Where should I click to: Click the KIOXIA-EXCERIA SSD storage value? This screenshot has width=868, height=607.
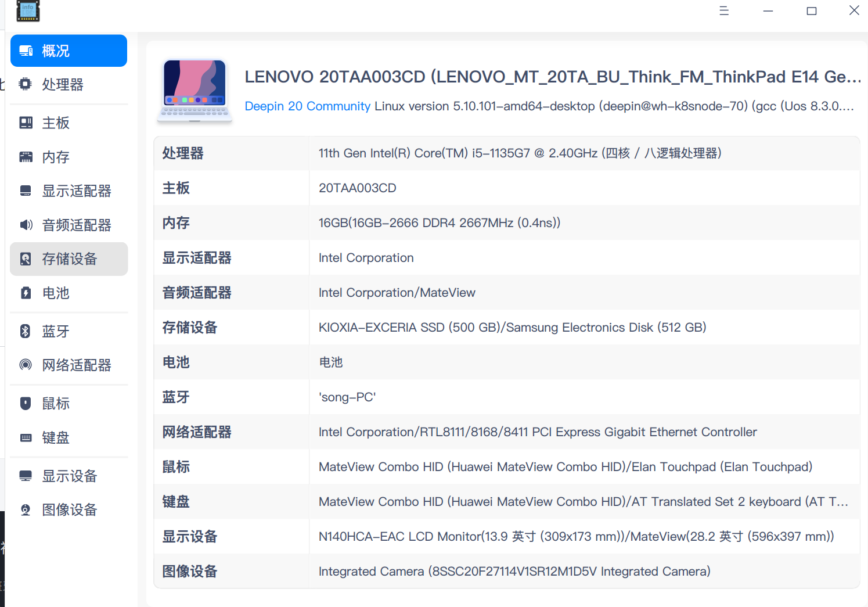(513, 328)
